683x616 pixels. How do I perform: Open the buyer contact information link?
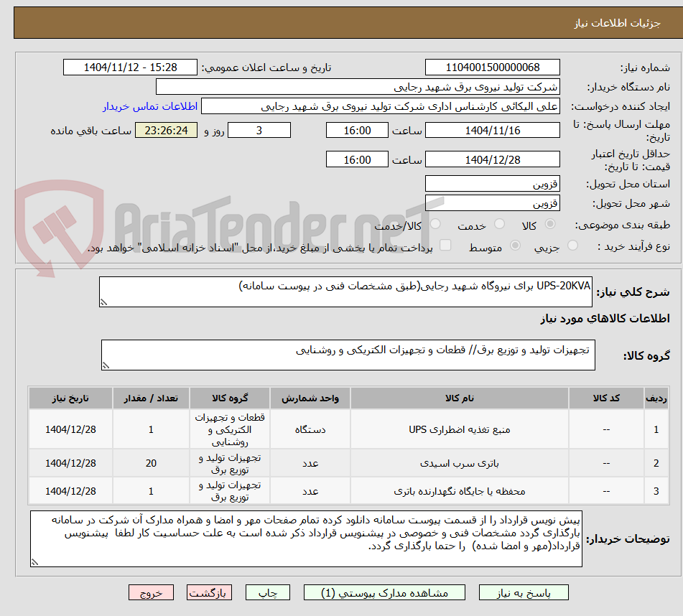coord(150,106)
